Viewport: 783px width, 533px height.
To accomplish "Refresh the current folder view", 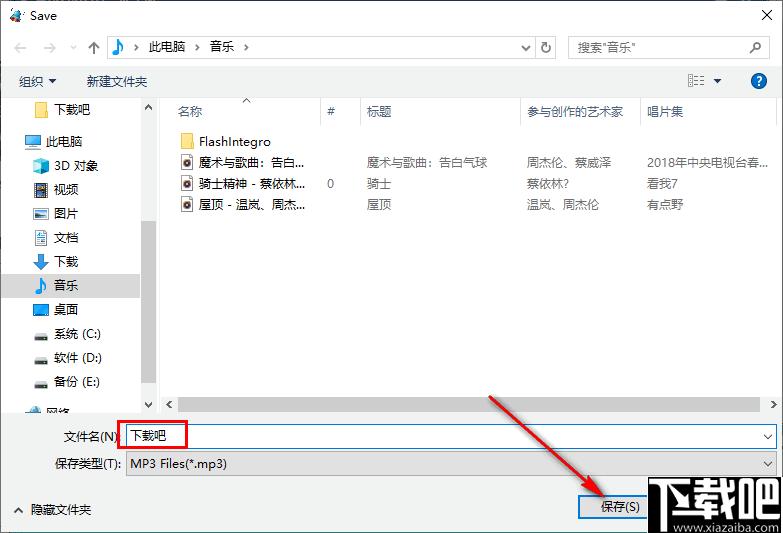I will coord(546,47).
